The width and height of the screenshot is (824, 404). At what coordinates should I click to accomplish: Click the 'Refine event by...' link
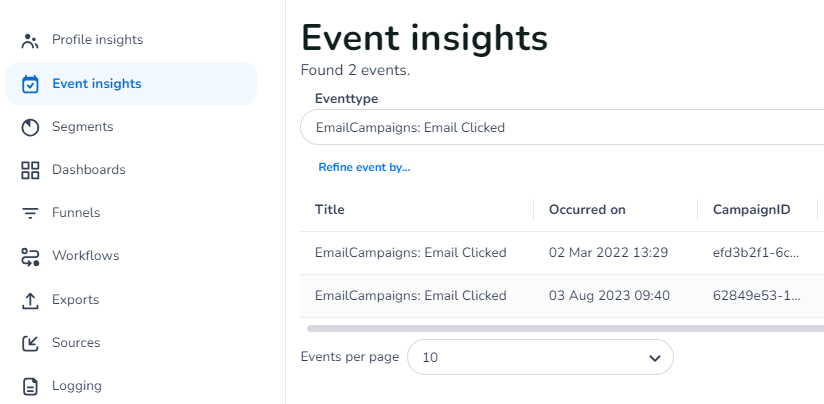coord(364,167)
